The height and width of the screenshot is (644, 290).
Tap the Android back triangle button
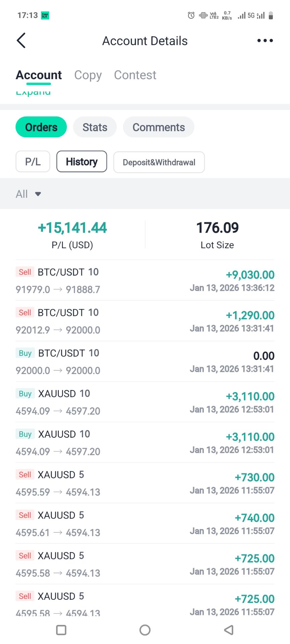coord(229,630)
